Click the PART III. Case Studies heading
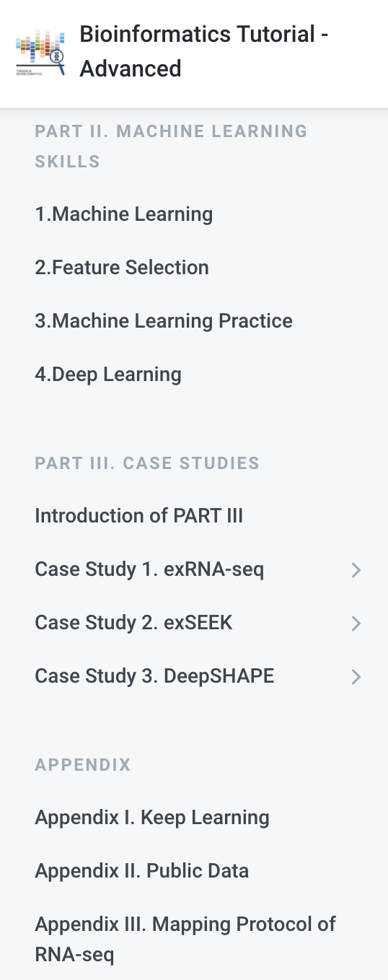The height and width of the screenshot is (980, 388). [x=147, y=463]
